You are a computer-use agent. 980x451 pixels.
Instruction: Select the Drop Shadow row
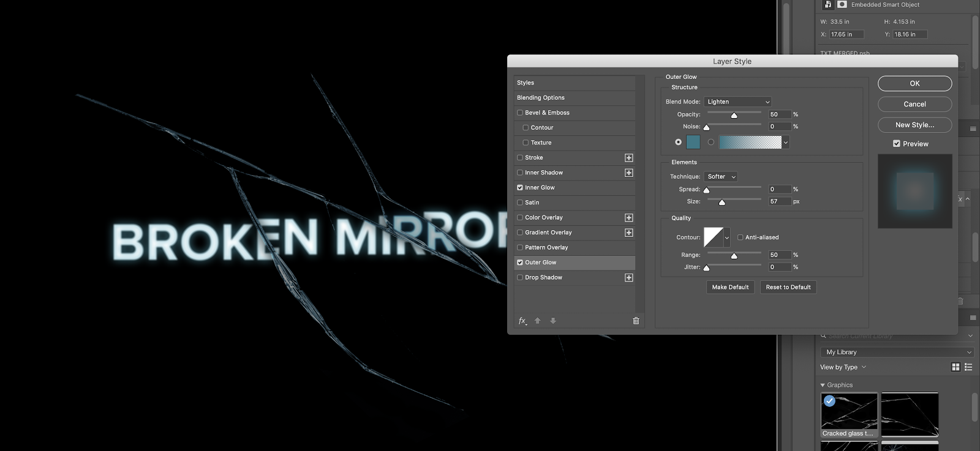tap(575, 278)
